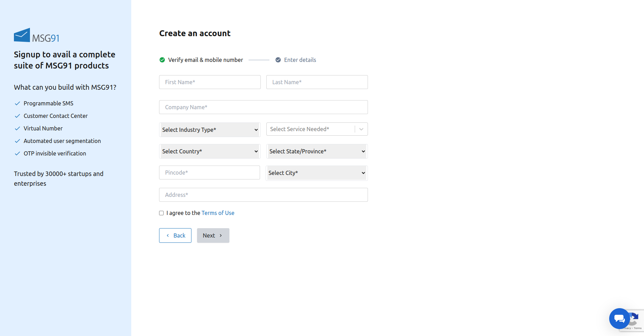This screenshot has height=336, width=644.
Task: Open the Select Country dropdown
Action: tap(210, 151)
